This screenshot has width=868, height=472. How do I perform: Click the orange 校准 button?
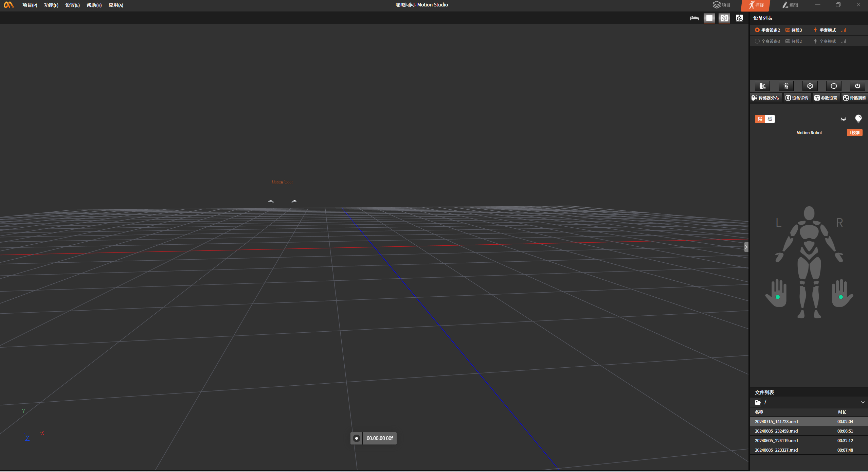click(854, 133)
